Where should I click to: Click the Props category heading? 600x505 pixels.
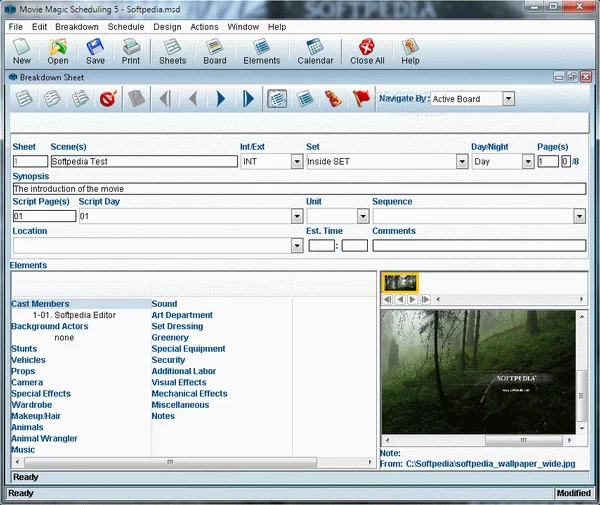tap(23, 371)
